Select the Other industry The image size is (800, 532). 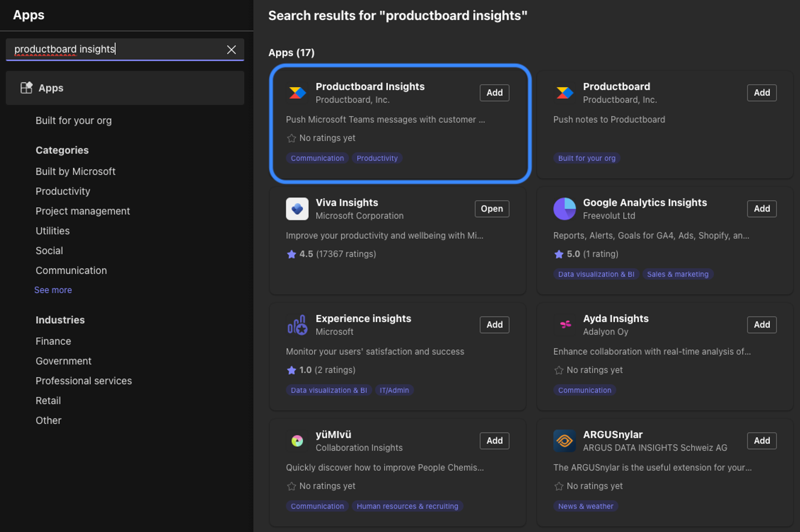[x=48, y=420]
